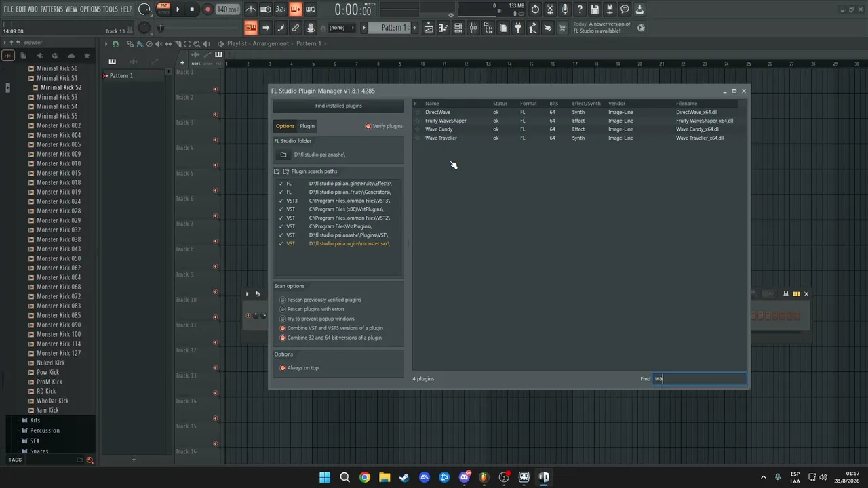Open help with the question mark icon
Screen dimensions: 868x488
coord(580,9)
